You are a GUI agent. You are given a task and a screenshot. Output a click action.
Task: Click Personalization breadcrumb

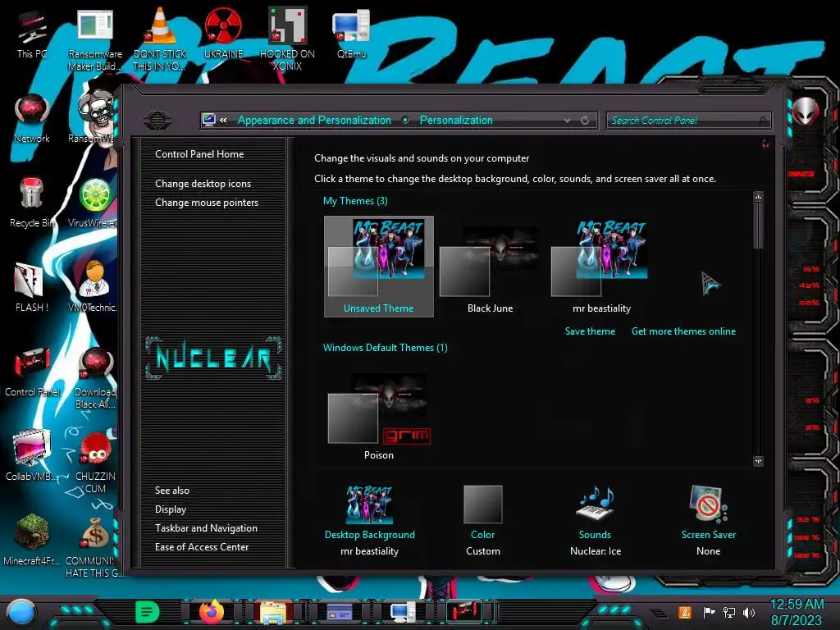point(456,120)
